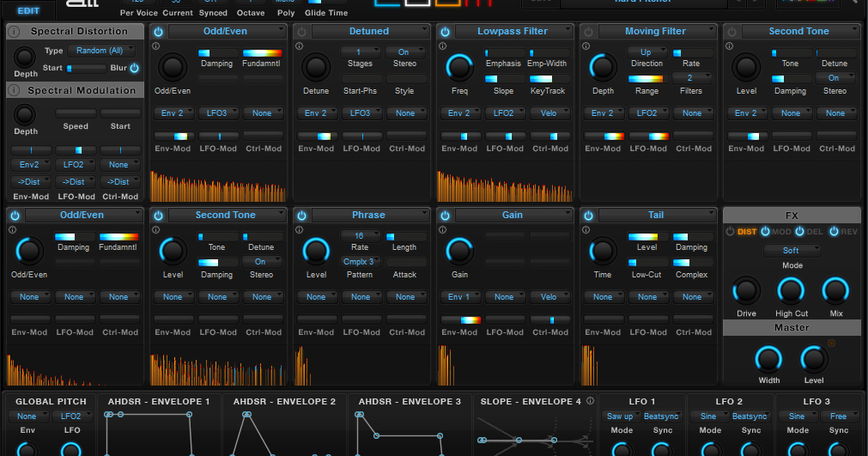Click the info icon beside Slope Envelope 4
868x456 pixels.
590,401
